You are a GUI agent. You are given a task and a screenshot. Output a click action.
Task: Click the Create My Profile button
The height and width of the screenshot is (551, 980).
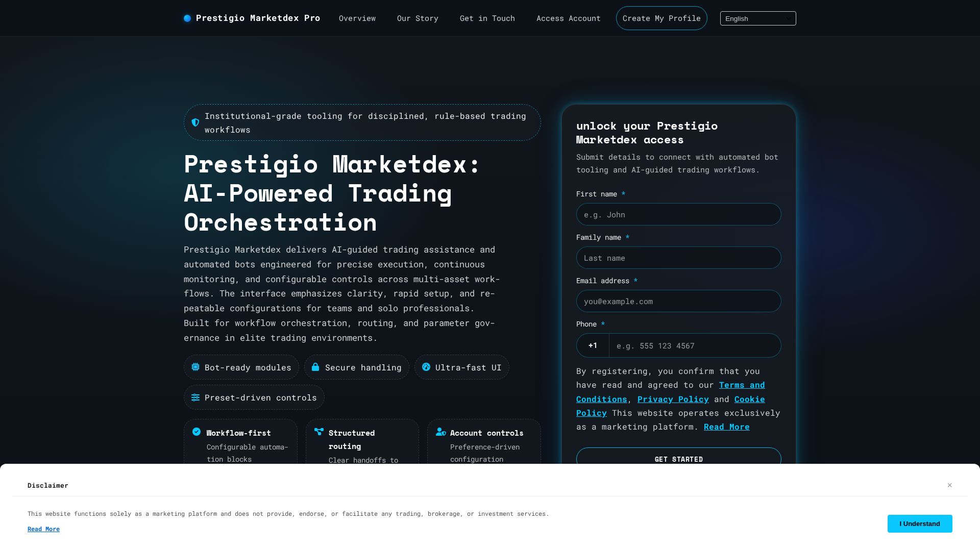(x=661, y=18)
